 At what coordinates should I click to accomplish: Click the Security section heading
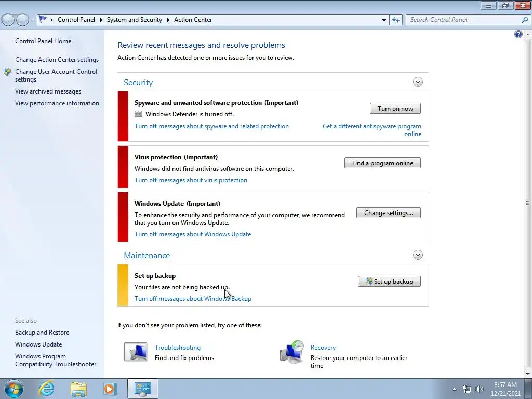[x=138, y=83]
